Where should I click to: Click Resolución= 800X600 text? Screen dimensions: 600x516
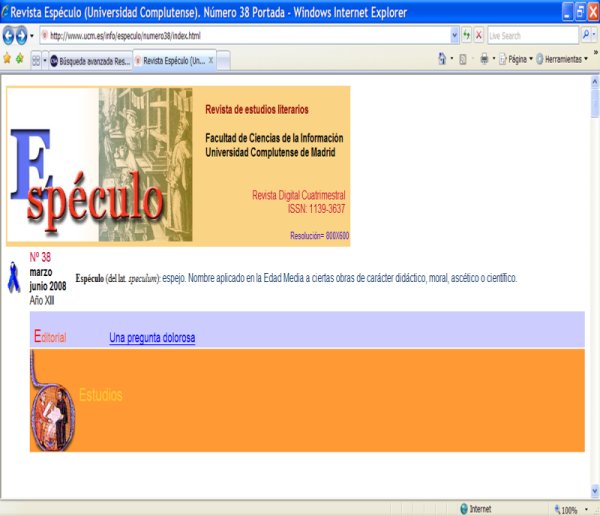(x=320, y=236)
